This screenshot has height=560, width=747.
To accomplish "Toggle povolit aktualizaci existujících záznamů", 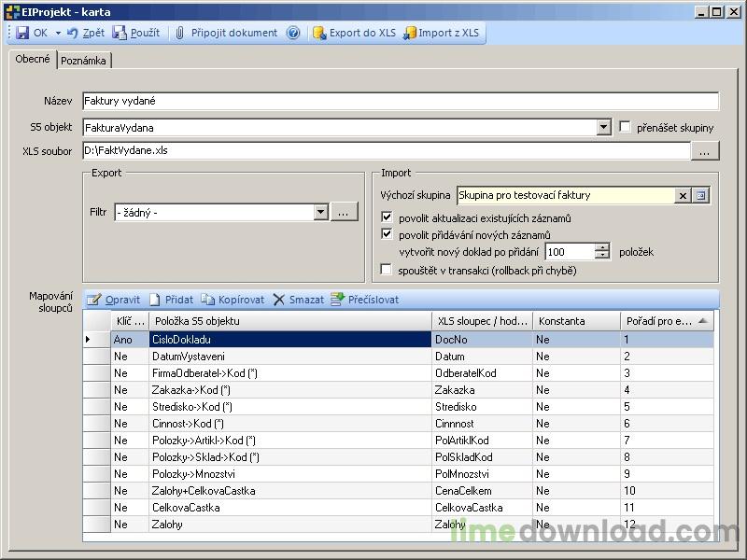I will (x=387, y=217).
